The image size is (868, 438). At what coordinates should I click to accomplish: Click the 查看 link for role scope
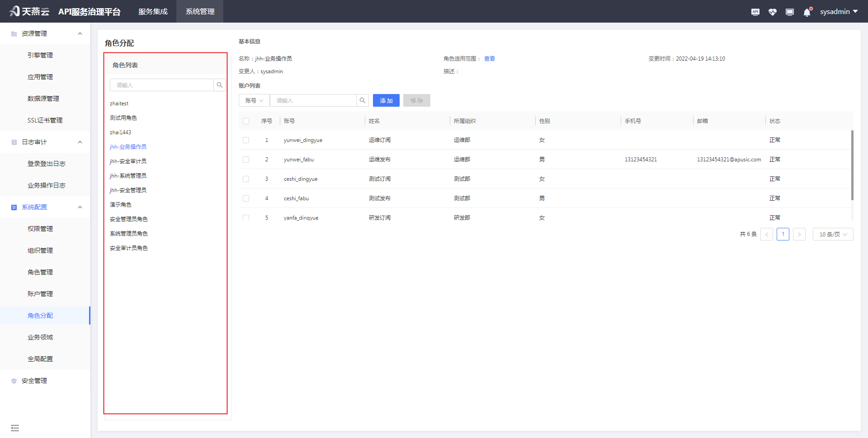pos(489,59)
